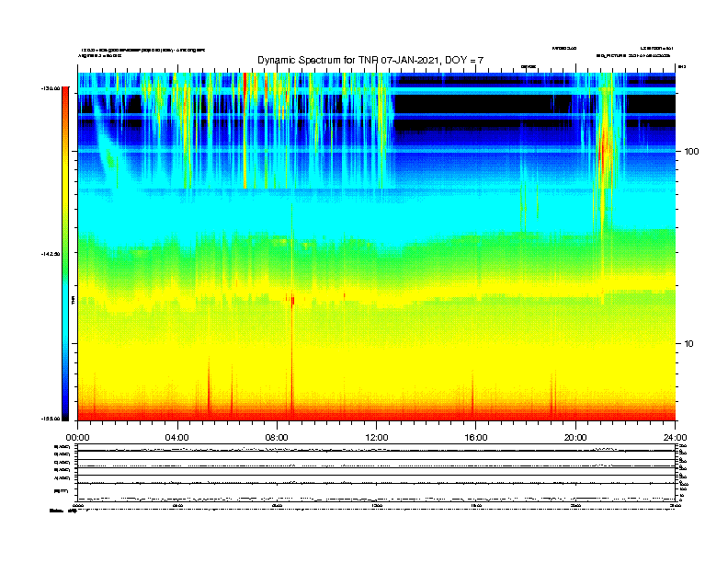Click the '100' frequency axis label
728x563 pixels.
click(x=691, y=152)
